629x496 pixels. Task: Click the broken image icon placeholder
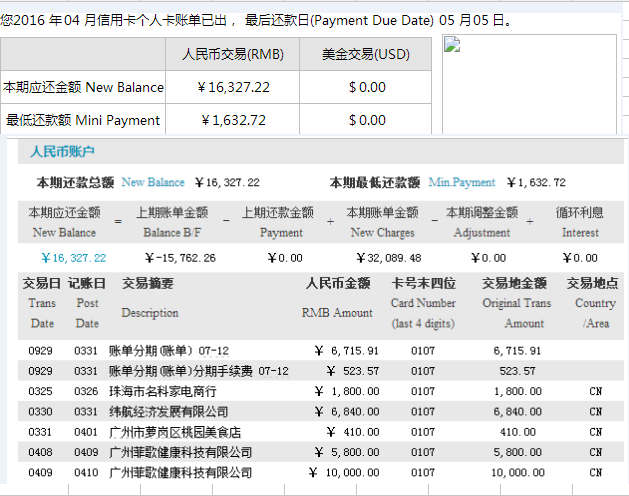(x=451, y=44)
